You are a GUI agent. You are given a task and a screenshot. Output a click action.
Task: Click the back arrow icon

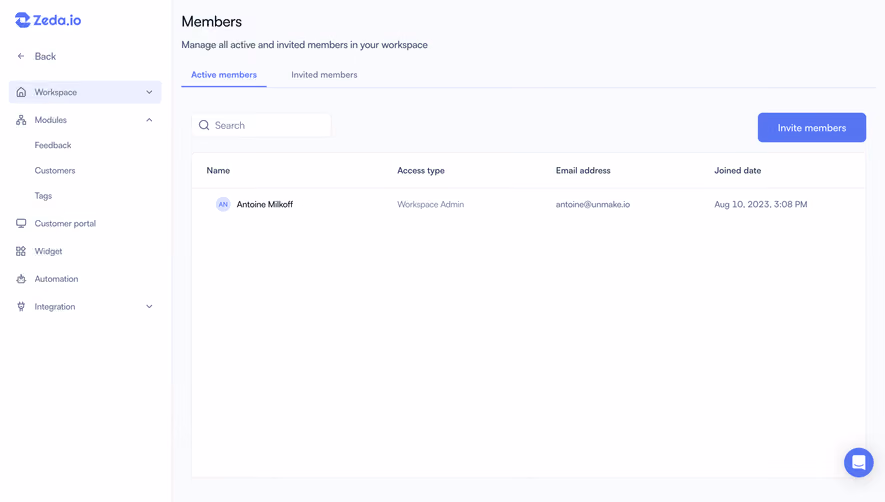21,56
